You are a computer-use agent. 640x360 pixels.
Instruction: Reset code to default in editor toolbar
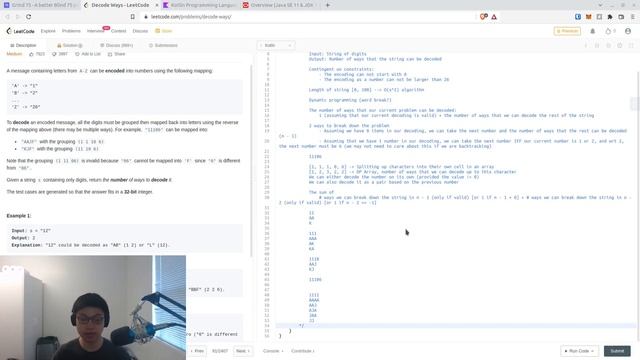(x=608, y=45)
